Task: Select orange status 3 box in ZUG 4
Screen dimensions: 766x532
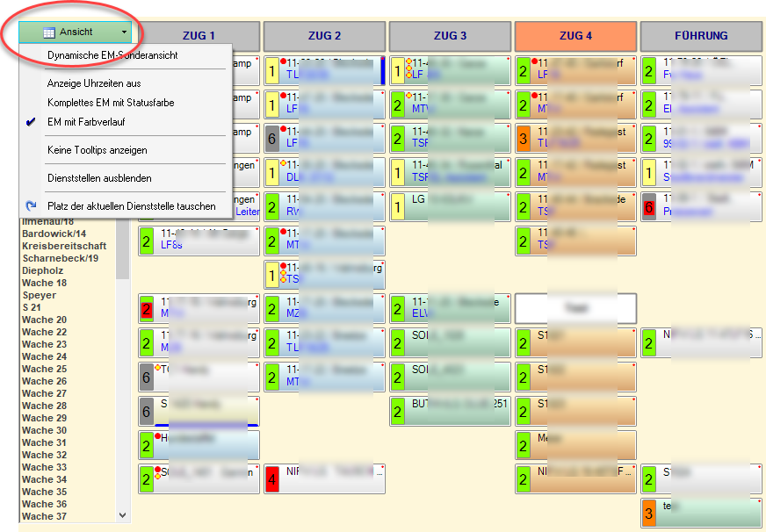Action: [x=524, y=138]
